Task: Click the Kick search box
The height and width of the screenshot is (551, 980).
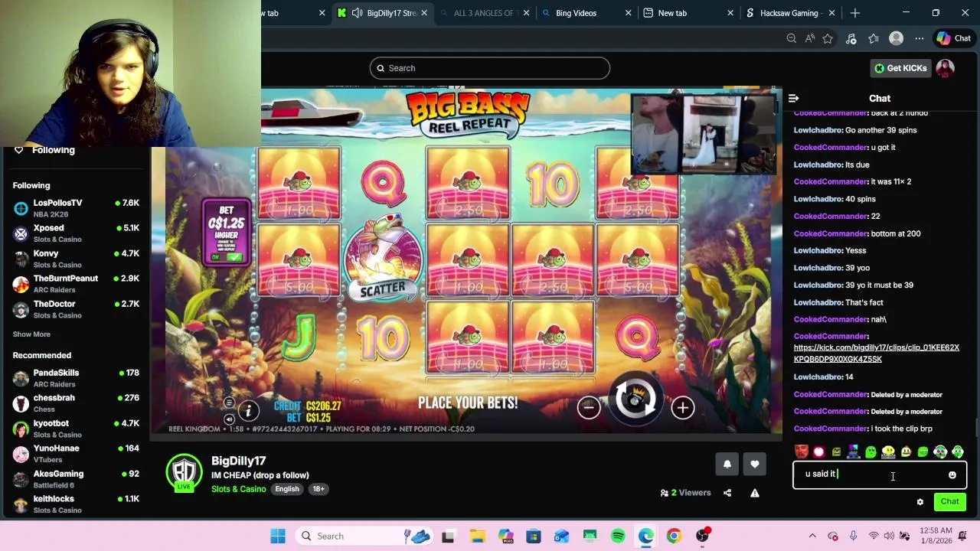Action: 490,68
